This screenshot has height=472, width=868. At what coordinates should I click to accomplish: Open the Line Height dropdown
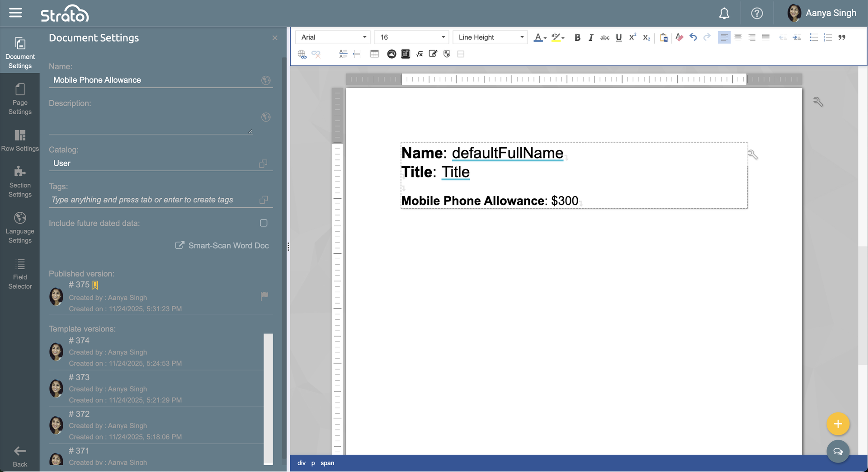(490, 37)
